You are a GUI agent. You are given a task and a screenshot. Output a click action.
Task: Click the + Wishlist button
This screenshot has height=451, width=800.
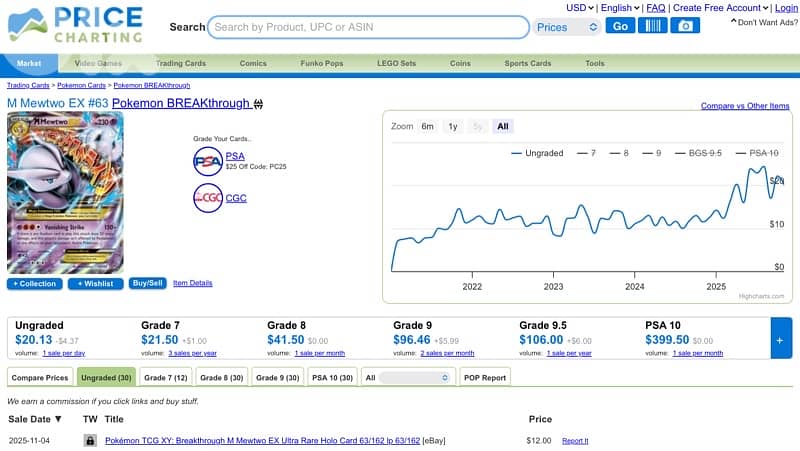[x=96, y=284]
